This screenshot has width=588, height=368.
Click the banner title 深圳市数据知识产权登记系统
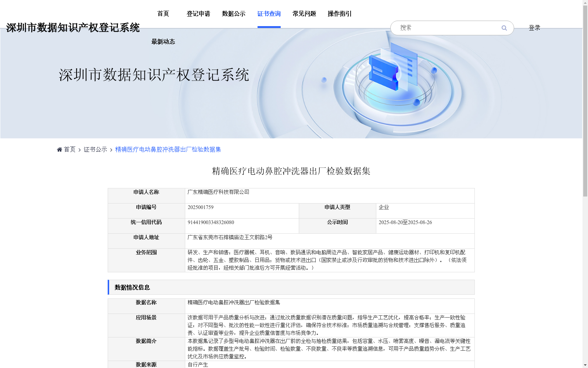point(154,75)
